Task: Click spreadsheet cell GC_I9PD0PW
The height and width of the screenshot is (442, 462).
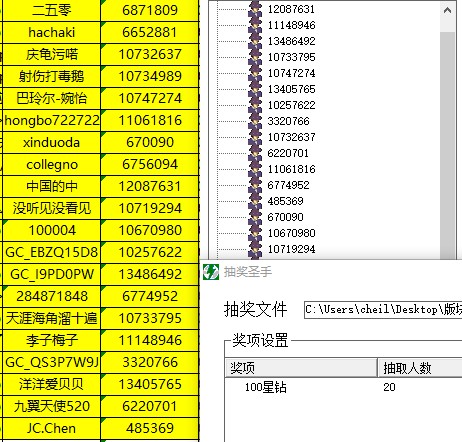Action: coord(51,274)
